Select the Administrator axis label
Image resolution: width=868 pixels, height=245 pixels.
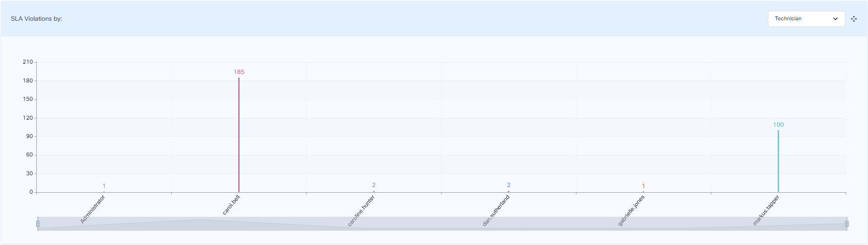point(93,209)
